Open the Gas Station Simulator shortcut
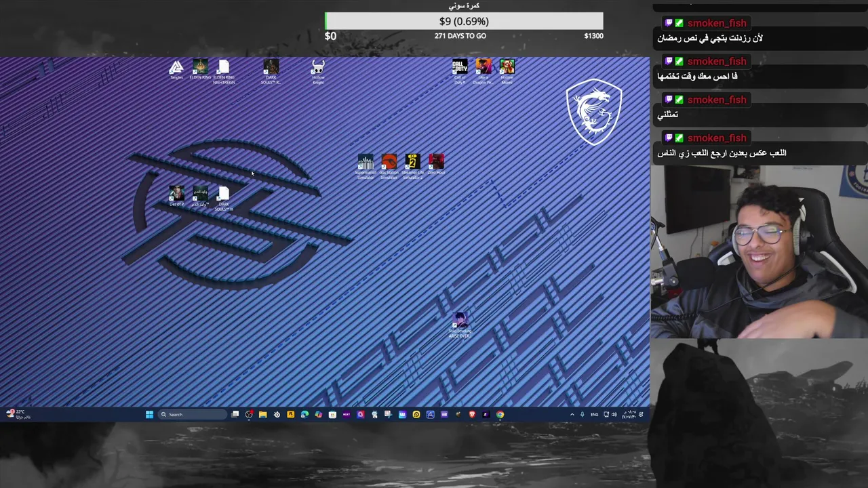The image size is (868, 488). point(389,167)
